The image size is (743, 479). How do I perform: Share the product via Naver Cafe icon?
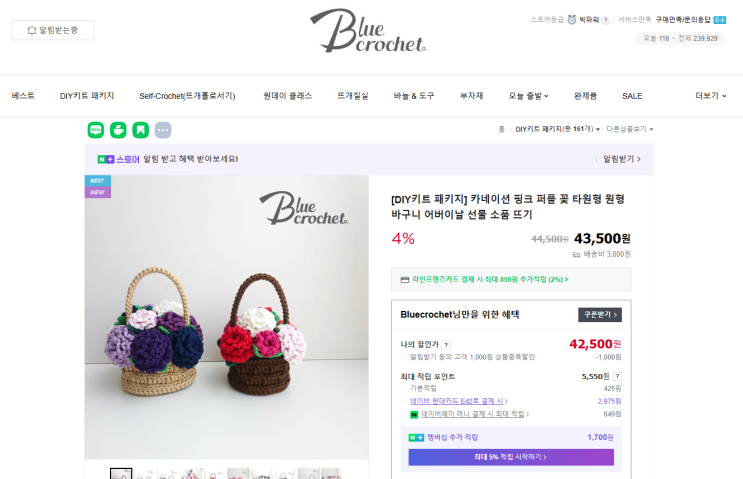(x=118, y=130)
